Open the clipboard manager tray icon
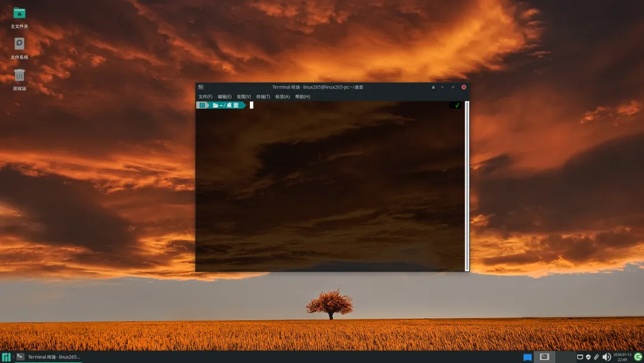 click(596, 356)
